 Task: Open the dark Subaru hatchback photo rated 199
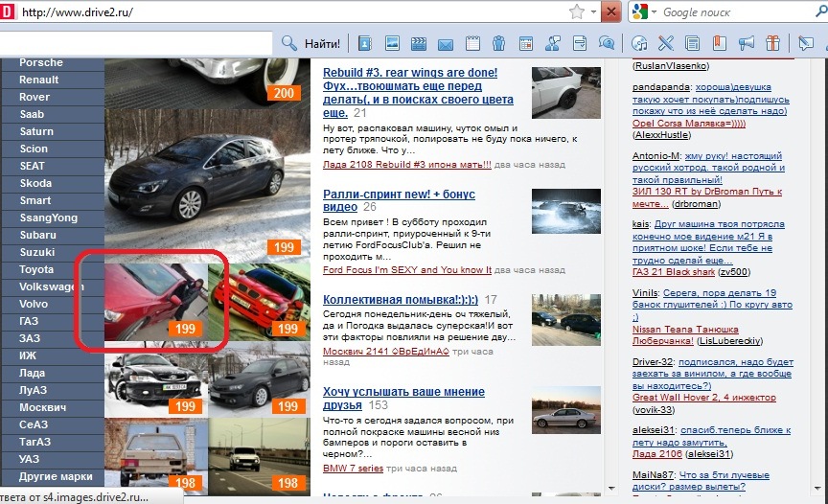tap(260, 379)
